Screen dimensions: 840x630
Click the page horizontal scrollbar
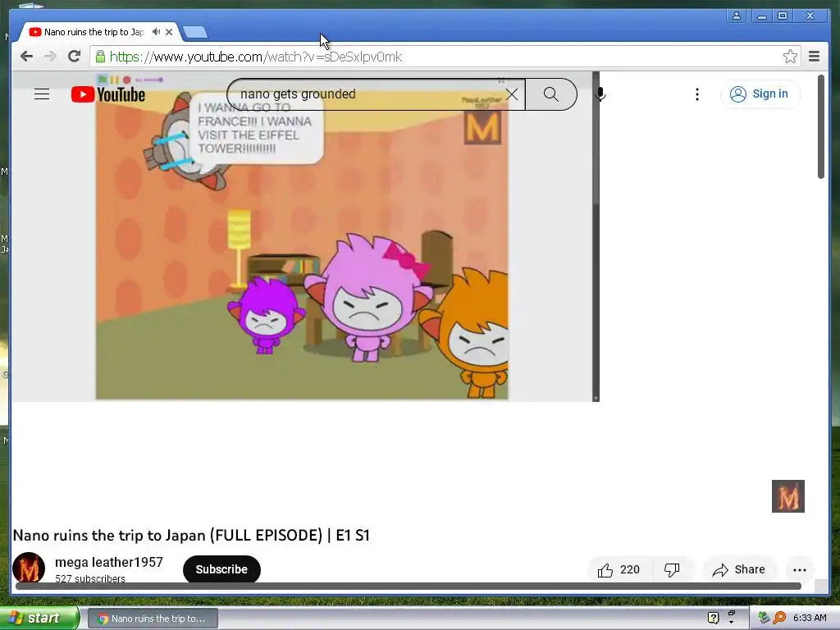click(409, 586)
